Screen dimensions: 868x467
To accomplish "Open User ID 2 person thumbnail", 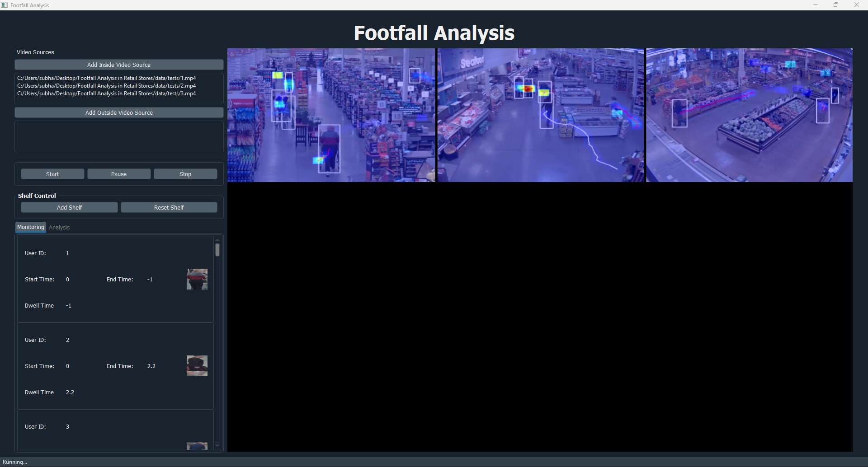I will pyautogui.click(x=197, y=366).
